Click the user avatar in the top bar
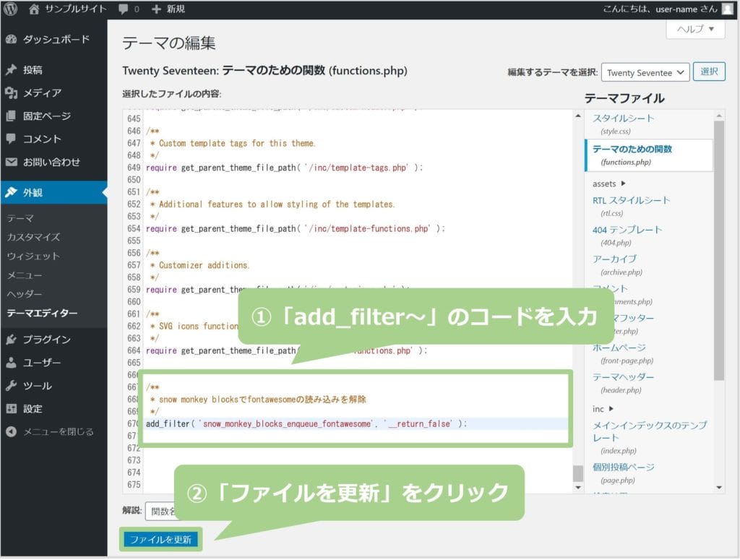This screenshot has width=740, height=560. [727, 9]
